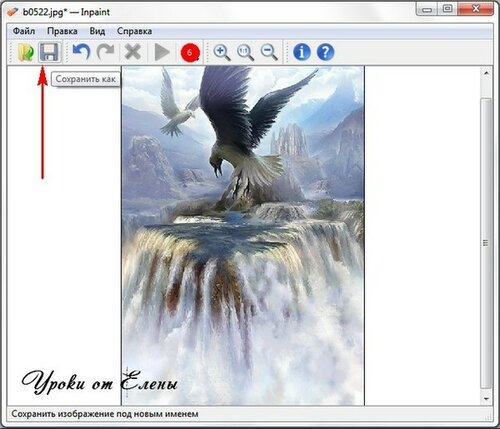500x429 pixels.
Task: Open the blue info About icon
Action: tap(302, 52)
